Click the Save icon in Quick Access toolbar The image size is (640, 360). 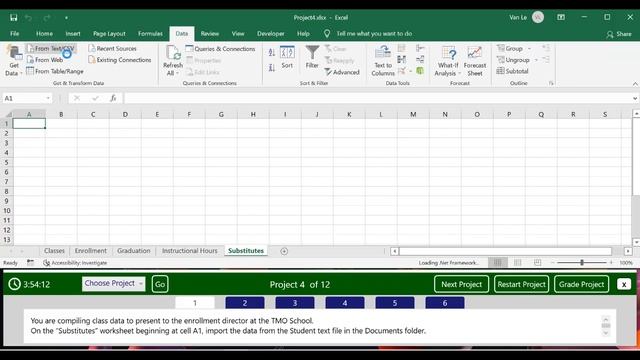click(13, 18)
